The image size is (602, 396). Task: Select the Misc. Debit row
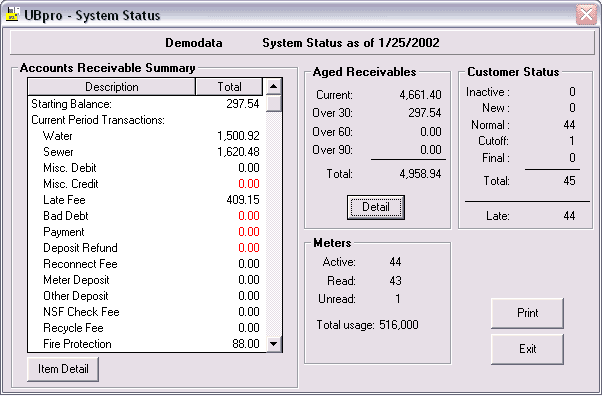(x=146, y=168)
